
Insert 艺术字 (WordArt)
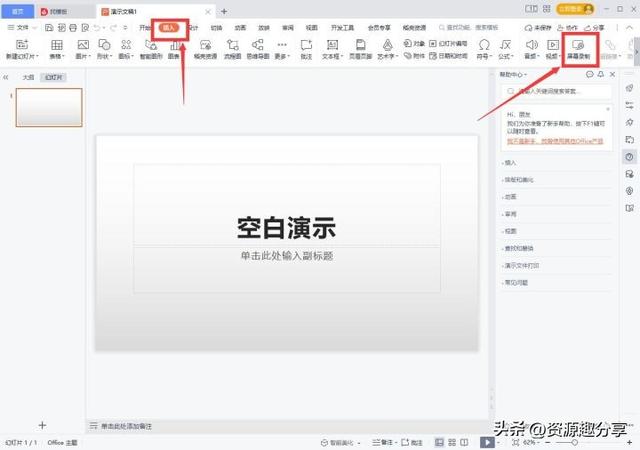[388, 49]
